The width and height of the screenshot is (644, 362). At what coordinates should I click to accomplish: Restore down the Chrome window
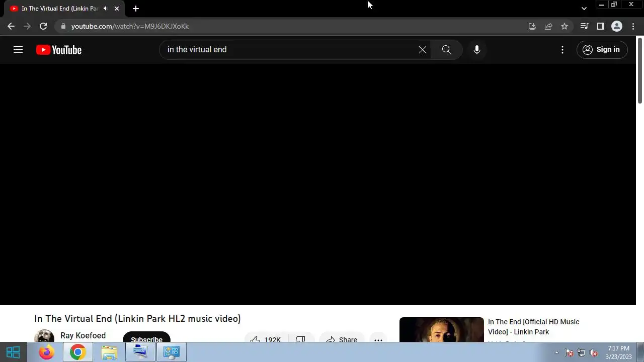coord(614,5)
